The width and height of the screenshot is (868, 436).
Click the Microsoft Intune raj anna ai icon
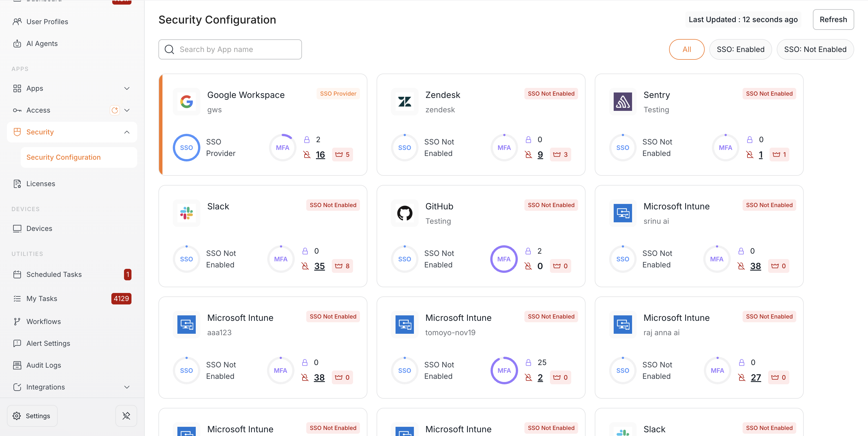pos(622,324)
